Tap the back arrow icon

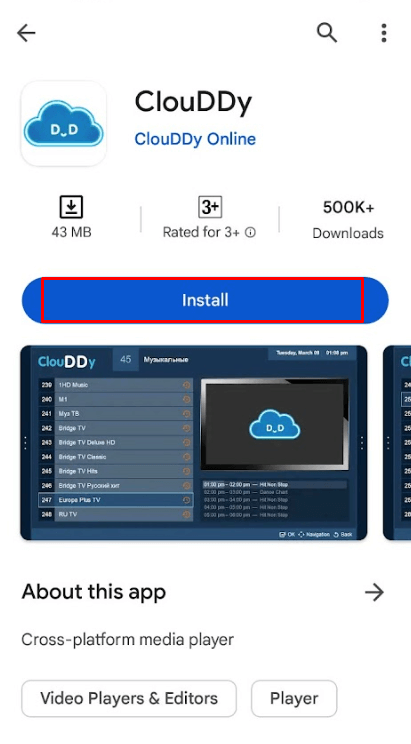(26, 33)
